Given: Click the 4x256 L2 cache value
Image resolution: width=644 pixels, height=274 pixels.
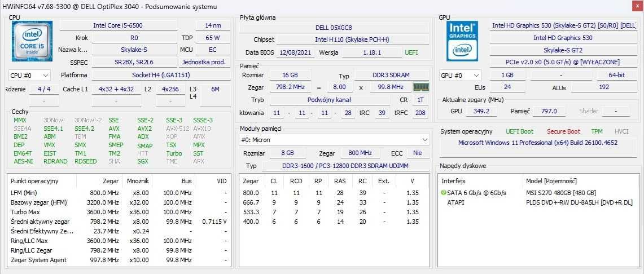Looking at the screenshot, I should 170,89.
